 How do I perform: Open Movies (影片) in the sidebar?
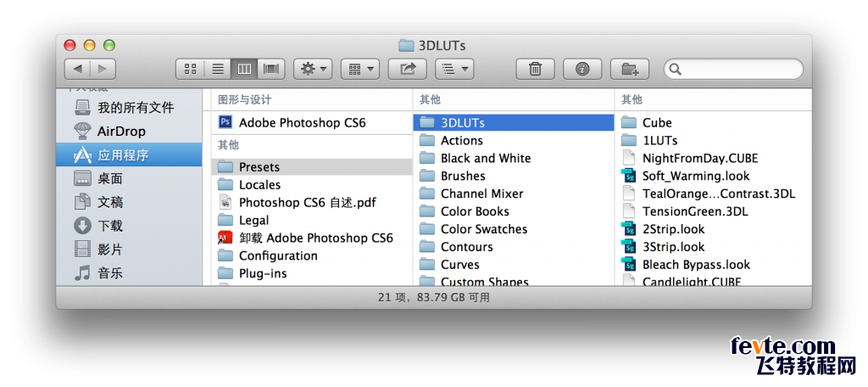pos(129,250)
